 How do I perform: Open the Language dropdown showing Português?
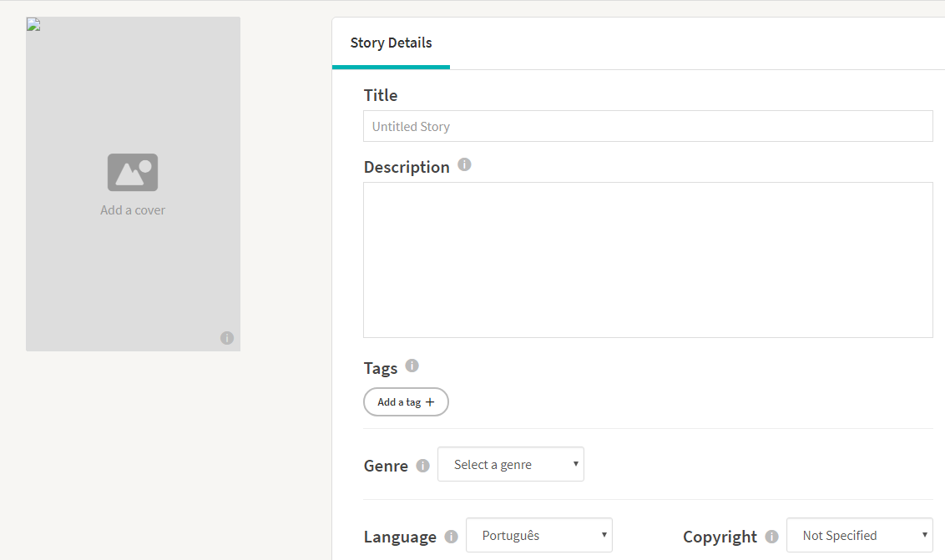539,536
